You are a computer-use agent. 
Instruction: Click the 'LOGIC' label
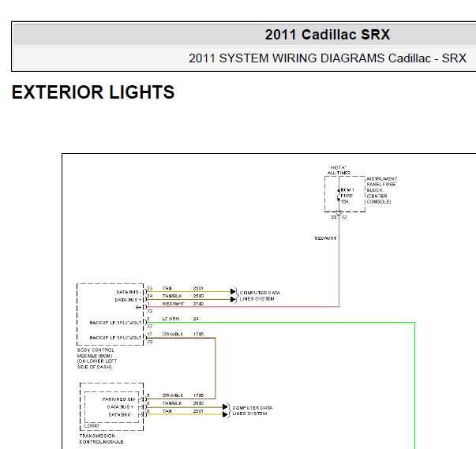[x=92, y=426]
